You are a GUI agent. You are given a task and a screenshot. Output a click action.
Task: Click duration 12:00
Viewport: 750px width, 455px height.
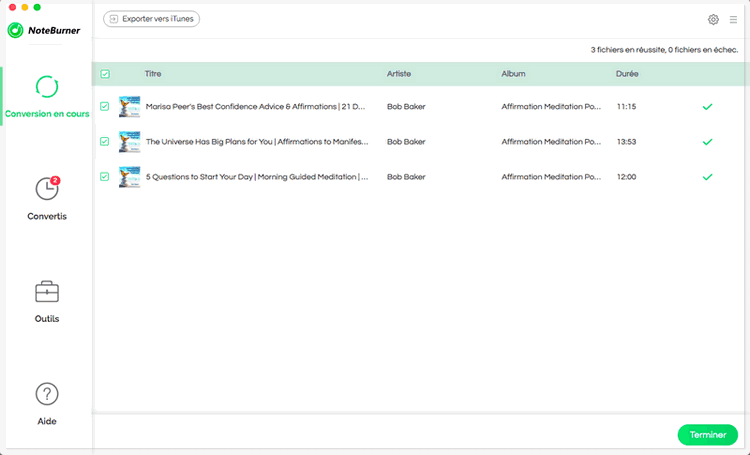[626, 177]
